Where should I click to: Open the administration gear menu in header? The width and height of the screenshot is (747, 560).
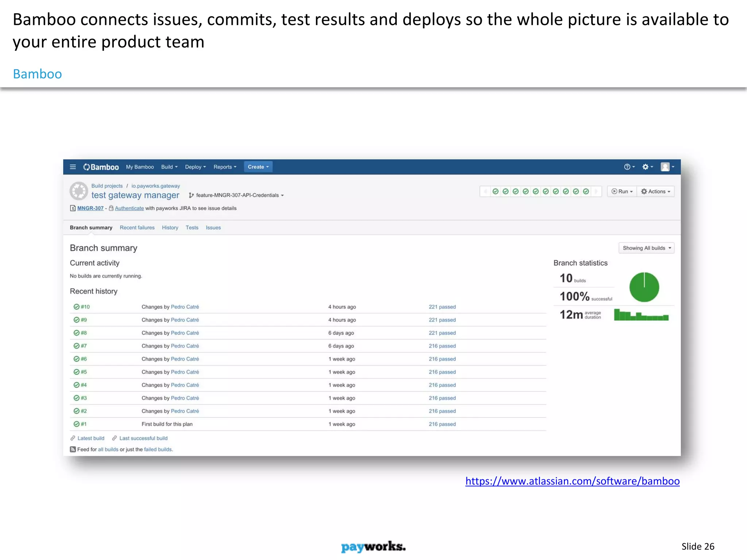[647, 167]
